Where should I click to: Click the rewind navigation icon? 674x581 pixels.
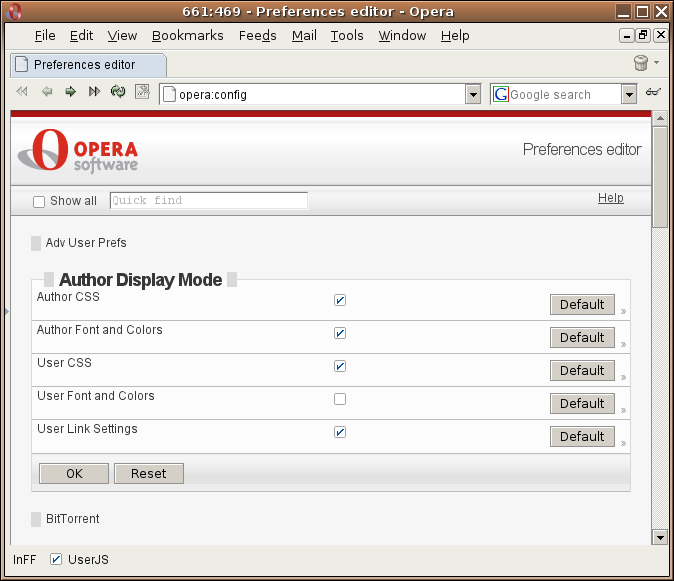click(x=22, y=91)
